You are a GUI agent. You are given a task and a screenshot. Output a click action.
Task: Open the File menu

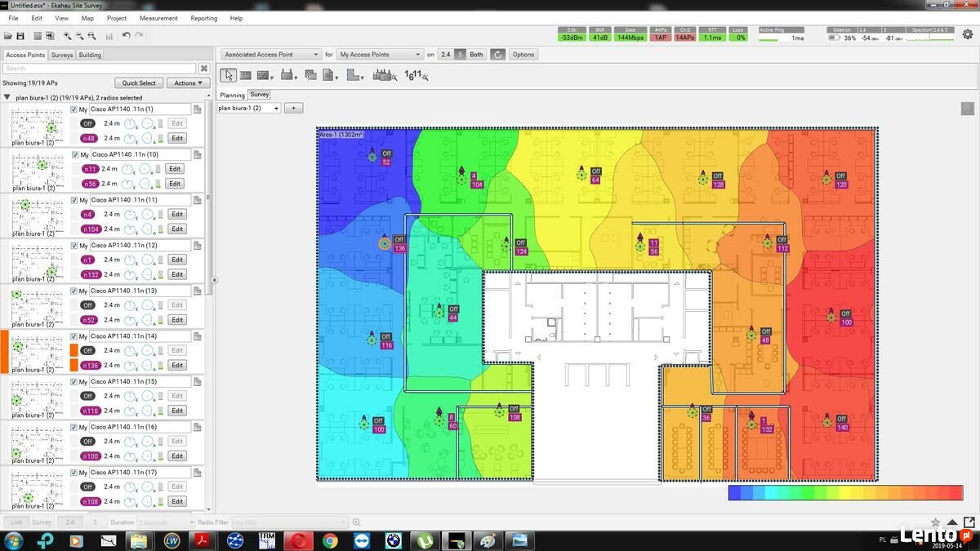(13, 18)
